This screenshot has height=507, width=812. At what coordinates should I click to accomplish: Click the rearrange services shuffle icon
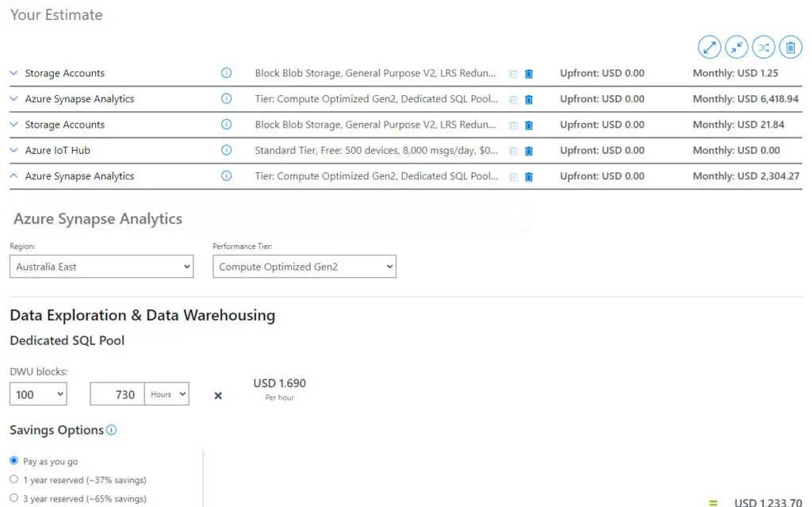764,47
